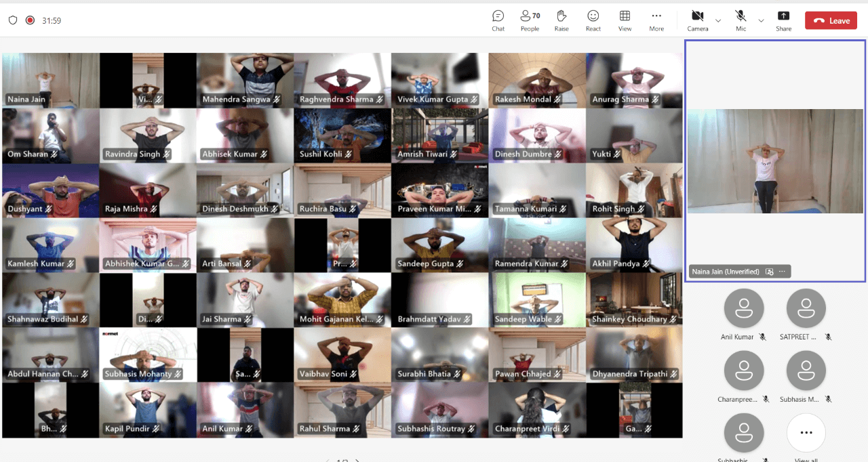Expand the Mic options dropdown arrow
Viewport: 868px width, 462px height.
[x=761, y=21]
